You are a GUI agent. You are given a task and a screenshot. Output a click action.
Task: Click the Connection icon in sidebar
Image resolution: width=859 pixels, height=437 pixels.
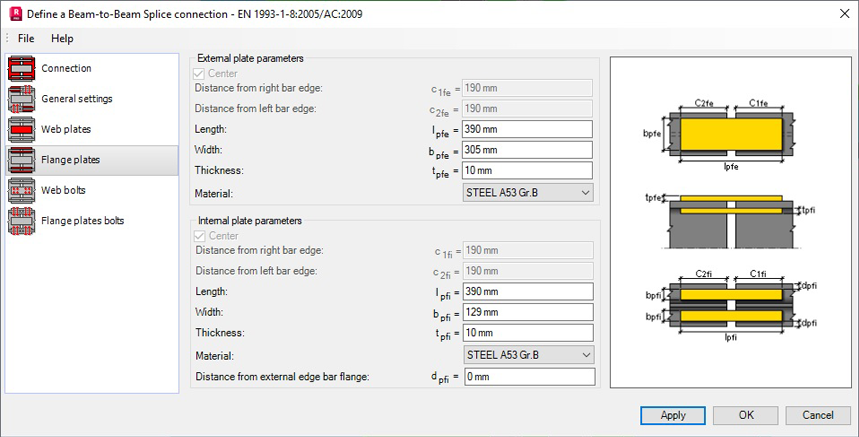22,68
